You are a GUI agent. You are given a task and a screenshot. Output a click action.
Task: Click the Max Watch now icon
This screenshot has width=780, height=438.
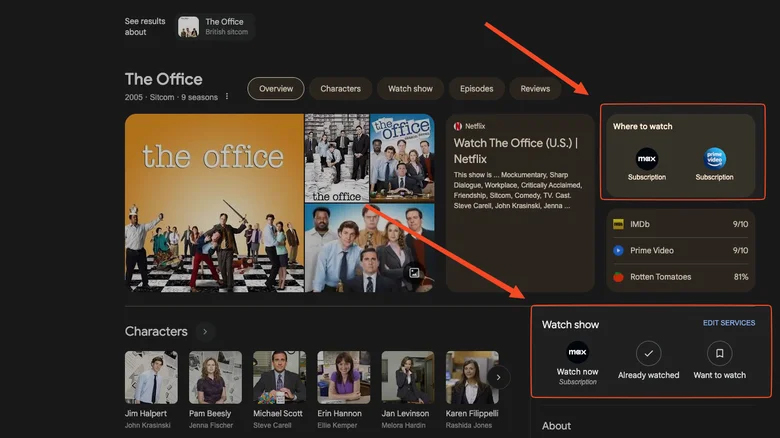click(577, 352)
